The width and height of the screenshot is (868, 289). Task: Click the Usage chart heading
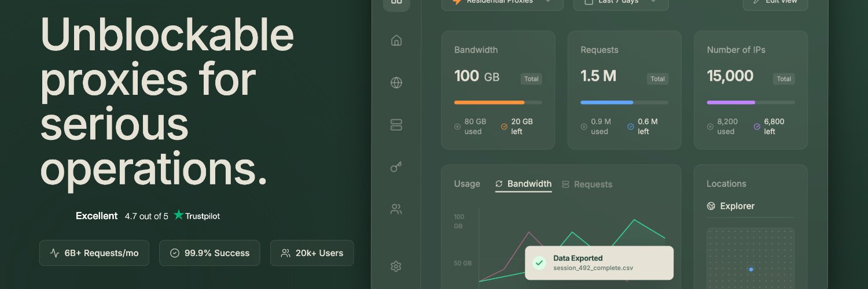tap(467, 184)
